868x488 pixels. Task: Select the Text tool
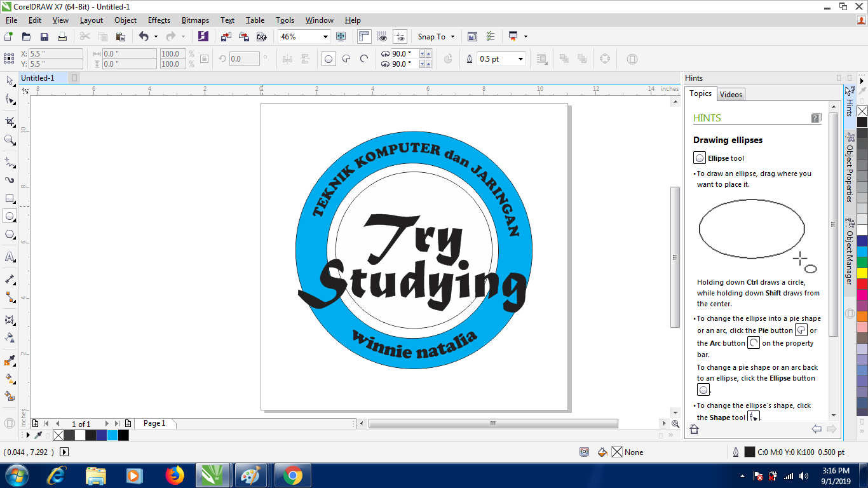tap(10, 257)
